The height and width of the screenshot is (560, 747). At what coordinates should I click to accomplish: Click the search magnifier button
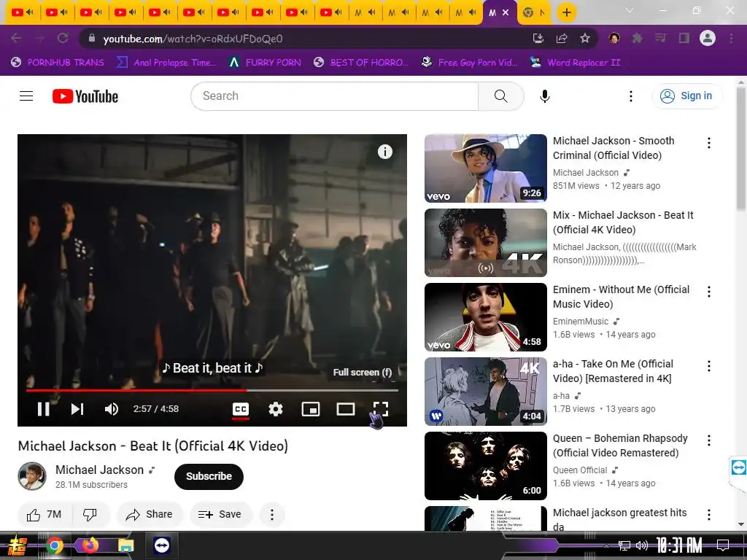pos(500,96)
